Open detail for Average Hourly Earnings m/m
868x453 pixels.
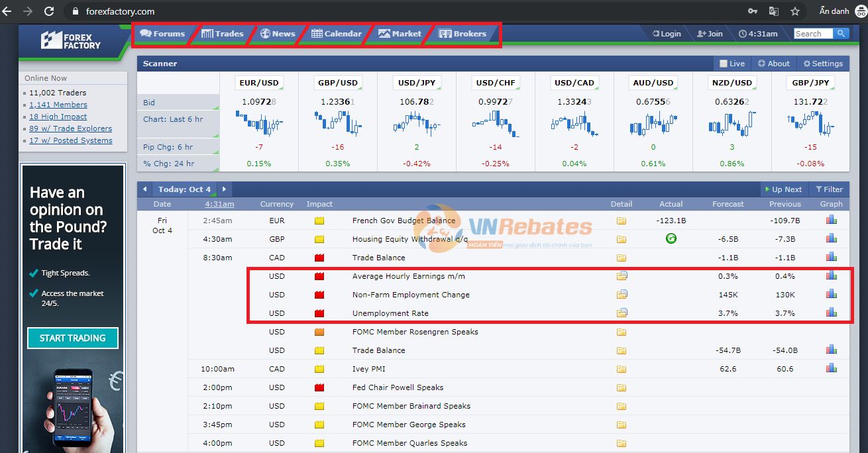pos(622,276)
